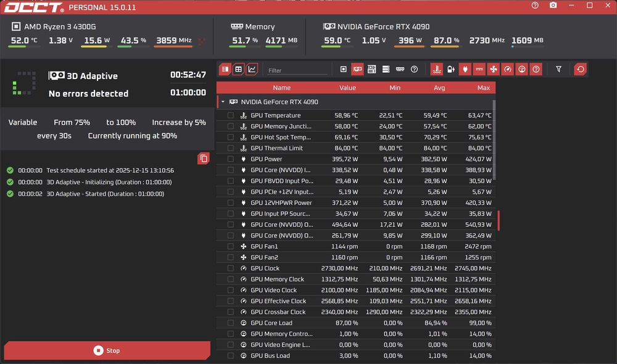Image resolution: width=617 pixels, height=364 pixels.
Task: Check the GPU Core Load checkbox
Action: click(x=231, y=323)
